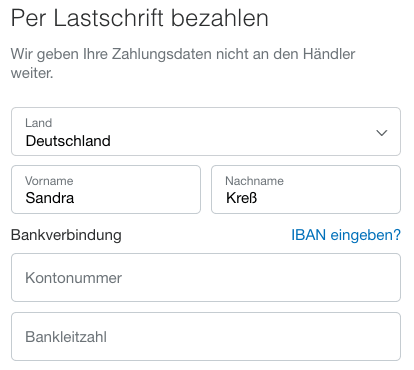Viewport: 414px width, 370px height.
Task: Click the Bankverbindung section label
Action: 66,235
